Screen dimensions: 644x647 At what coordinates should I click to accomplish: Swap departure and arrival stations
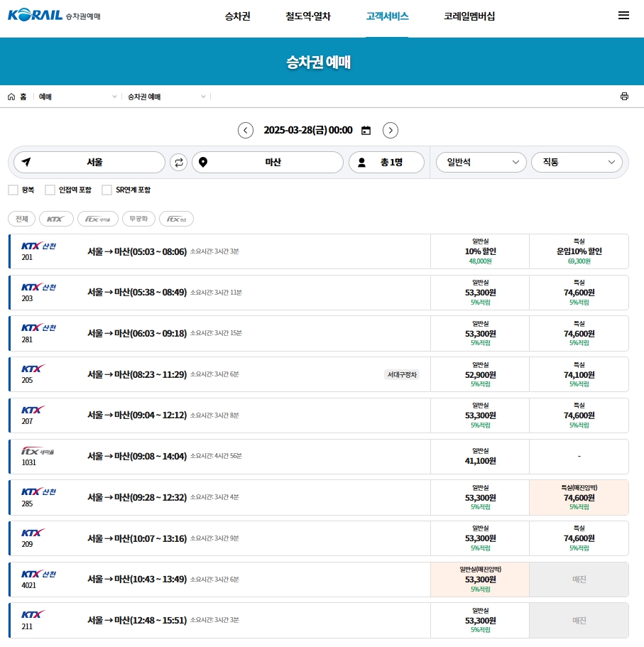click(179, 162)
